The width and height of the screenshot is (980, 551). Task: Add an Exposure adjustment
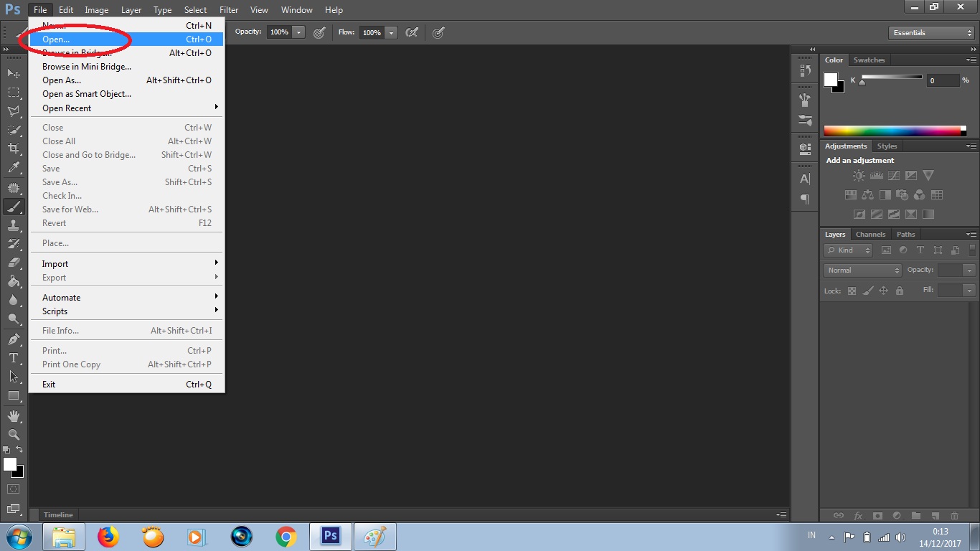click(910, 175)
